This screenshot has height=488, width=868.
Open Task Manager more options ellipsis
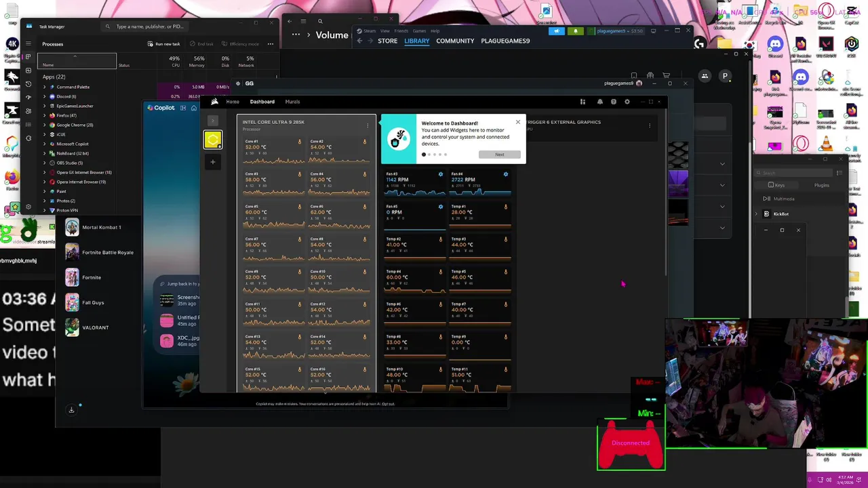tap(270, 44)
